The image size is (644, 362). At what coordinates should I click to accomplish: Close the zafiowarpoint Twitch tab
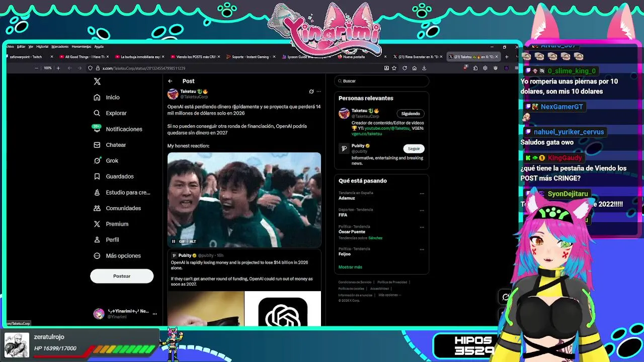(x=51, y=57)
